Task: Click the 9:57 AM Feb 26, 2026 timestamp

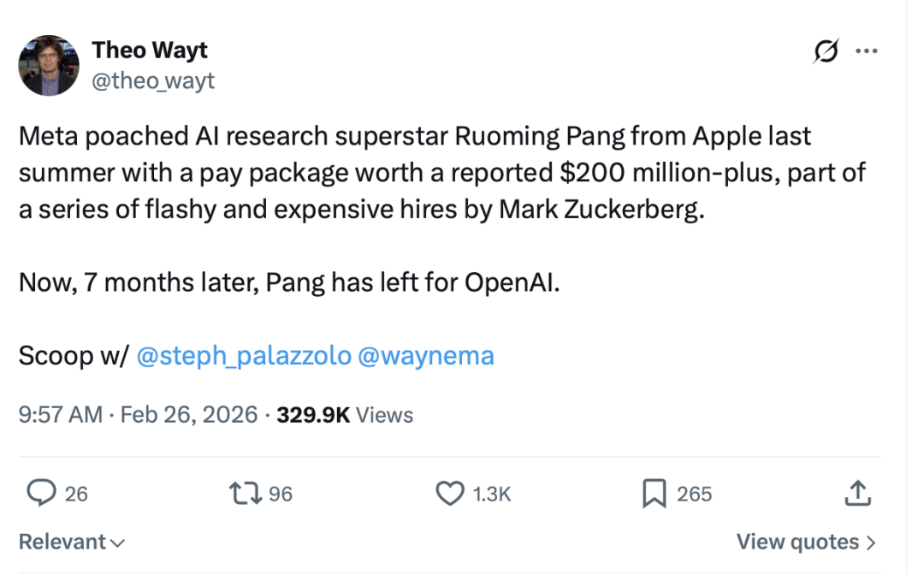Action: pyautogui.click(x=138, y=415)
